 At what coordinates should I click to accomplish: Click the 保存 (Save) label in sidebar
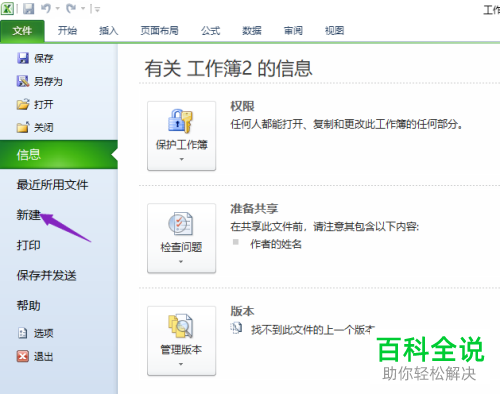43,59
